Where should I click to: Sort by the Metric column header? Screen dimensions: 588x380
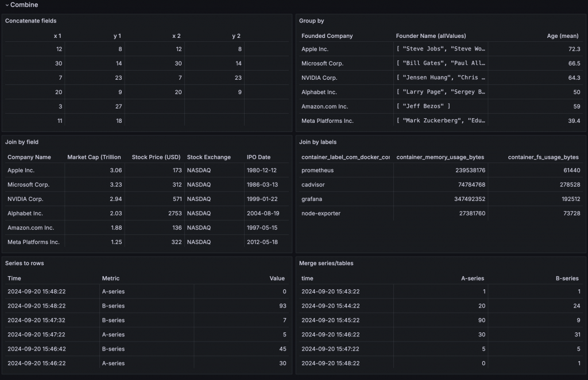pos(111,278)
